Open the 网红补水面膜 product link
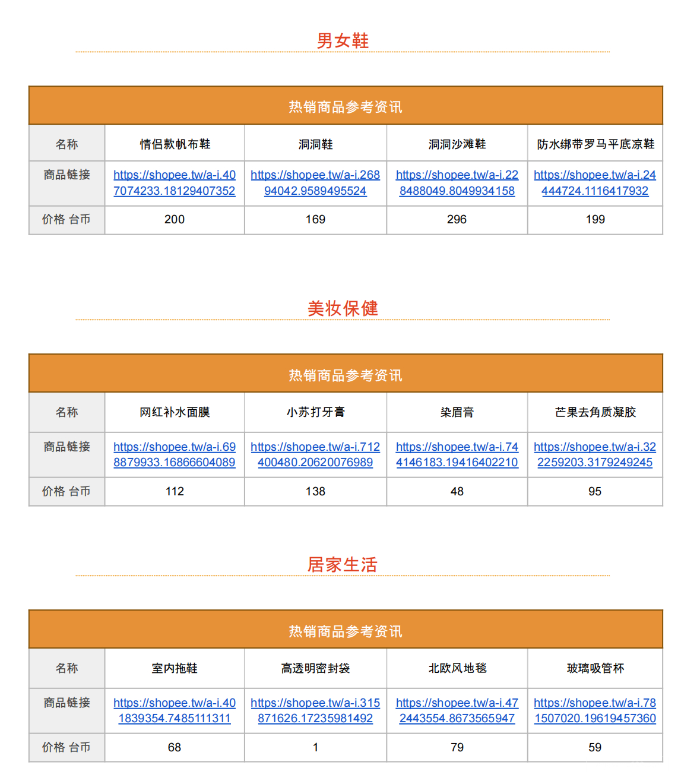 [x=174, y=454]
